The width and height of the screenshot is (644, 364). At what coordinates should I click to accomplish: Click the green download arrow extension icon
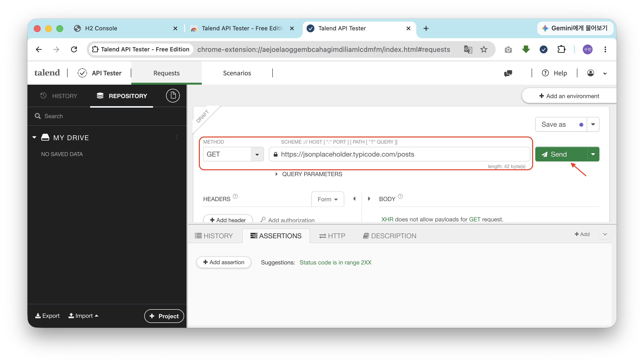[526, 49]
